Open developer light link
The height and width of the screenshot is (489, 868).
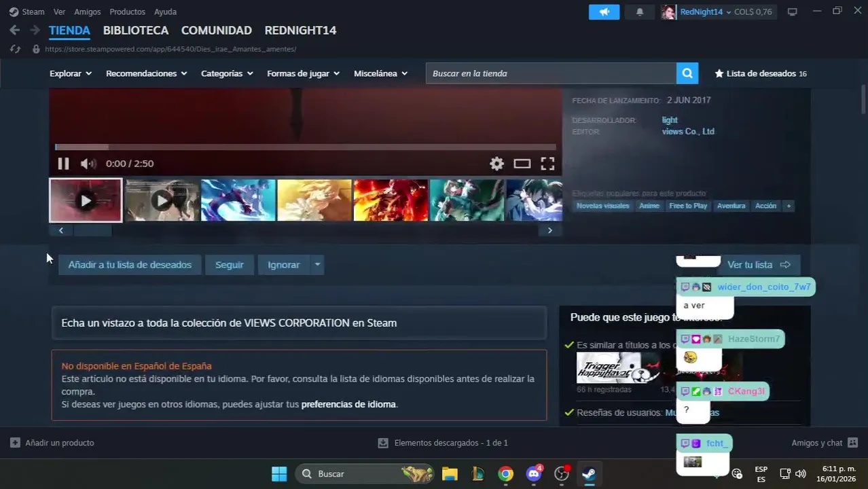670,120
